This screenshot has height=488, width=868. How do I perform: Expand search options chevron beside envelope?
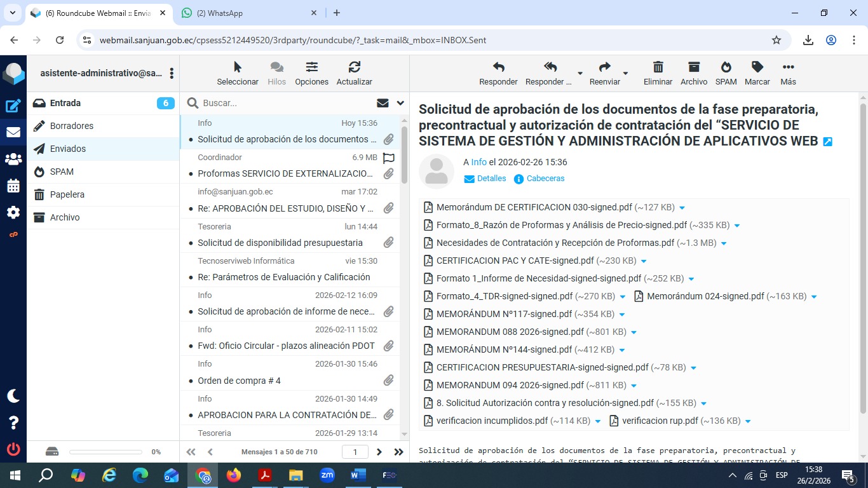tap(400, 103)
